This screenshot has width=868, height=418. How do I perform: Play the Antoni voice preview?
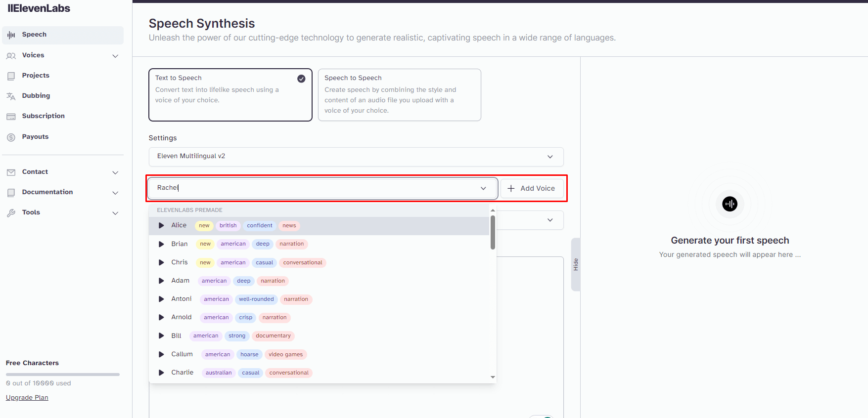pyautogui.click(x=161, y=299)
